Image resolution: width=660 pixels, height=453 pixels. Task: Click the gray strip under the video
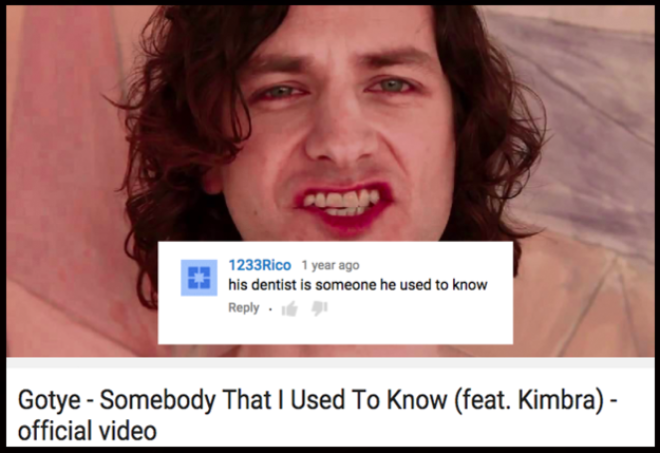pos(330,362)
